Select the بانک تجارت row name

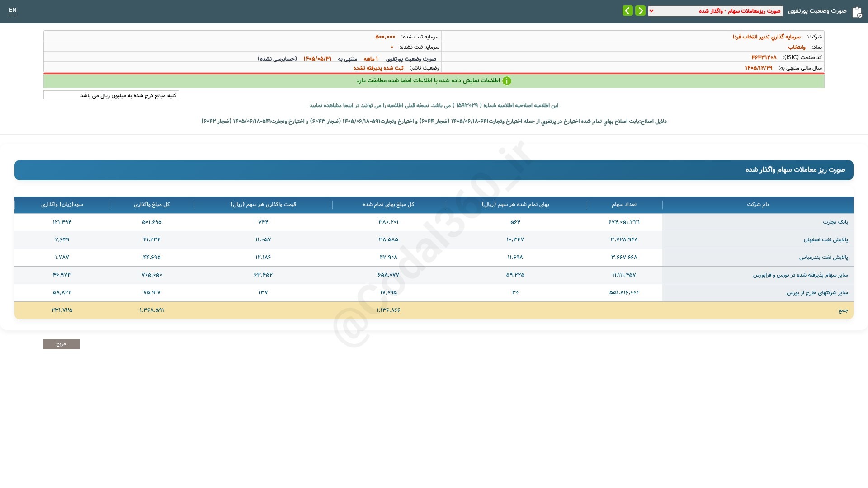(x=835, y=222)
